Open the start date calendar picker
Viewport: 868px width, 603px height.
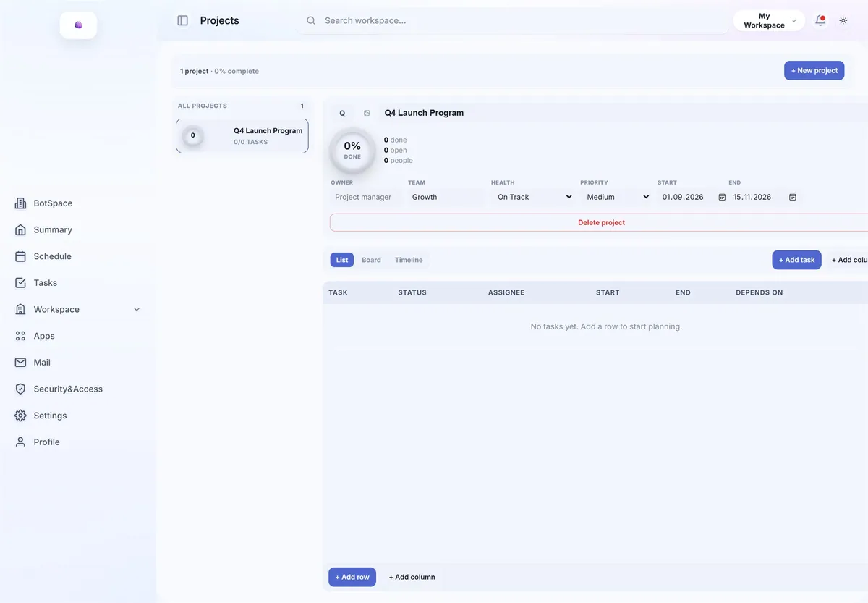pyautogui.click(x=722, y=197)
